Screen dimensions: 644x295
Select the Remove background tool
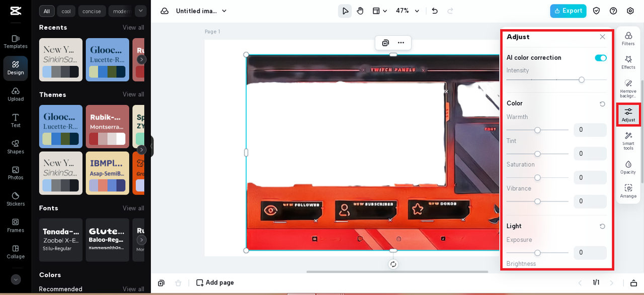coord(628,88)
